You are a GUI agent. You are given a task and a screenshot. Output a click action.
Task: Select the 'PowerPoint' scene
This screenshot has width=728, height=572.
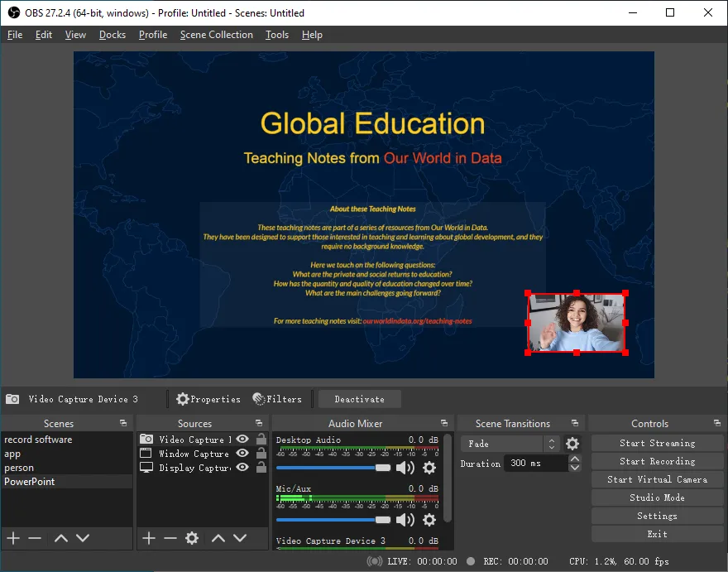pyautogui.click(x=67, y=482)
